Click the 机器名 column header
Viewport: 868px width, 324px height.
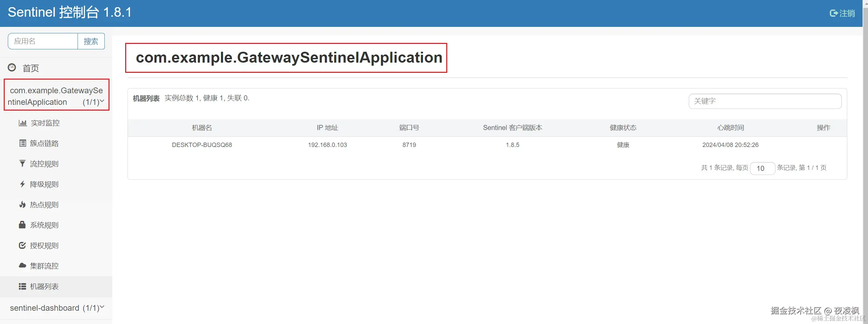(202, 128)
